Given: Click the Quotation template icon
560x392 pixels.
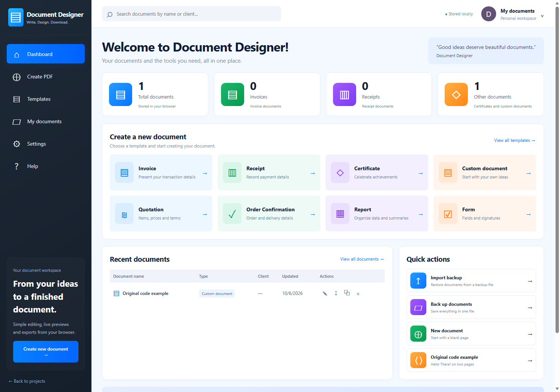Looking at the screenshot, I should click(x=124, y=214).
